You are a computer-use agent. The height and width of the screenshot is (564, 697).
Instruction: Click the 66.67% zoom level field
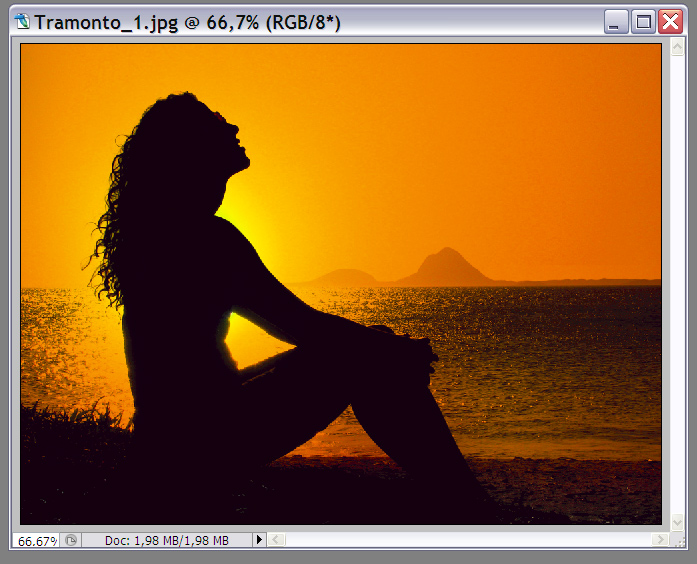pos(37,540)
